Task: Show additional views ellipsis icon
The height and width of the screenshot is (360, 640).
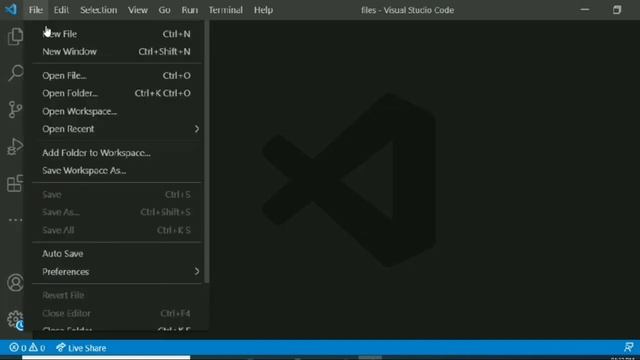Action: click(x=16, y=220)
